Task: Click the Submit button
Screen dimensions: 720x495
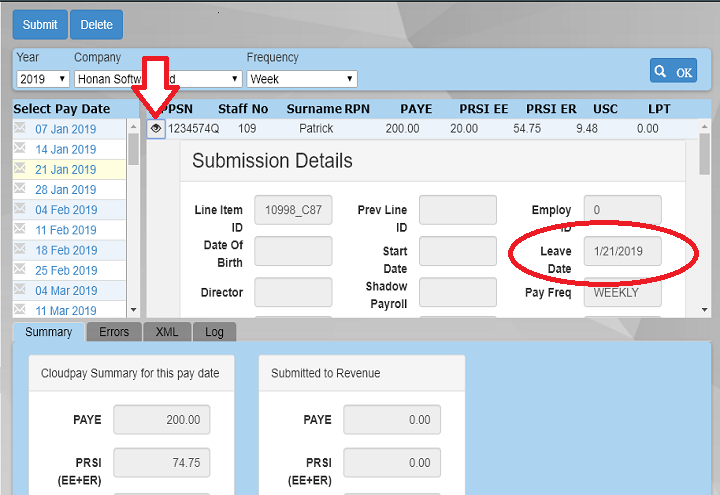Action: (x=40, y=24)
